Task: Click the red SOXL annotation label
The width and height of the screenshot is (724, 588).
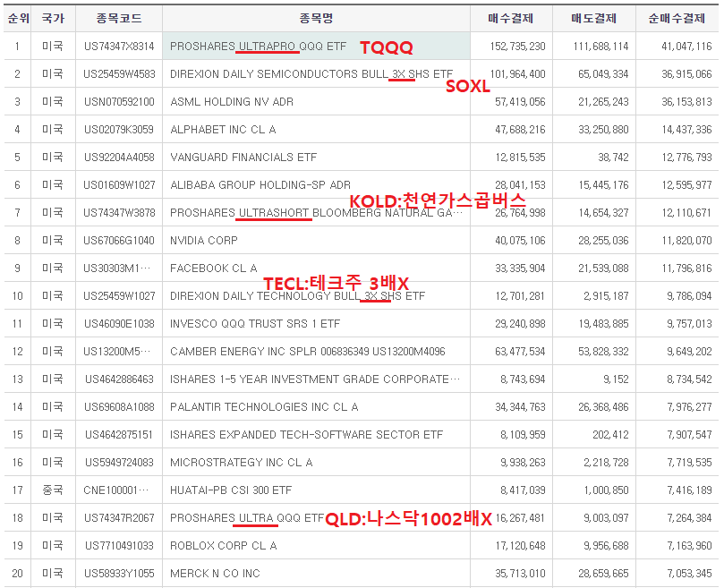Action: pos(468,87)
